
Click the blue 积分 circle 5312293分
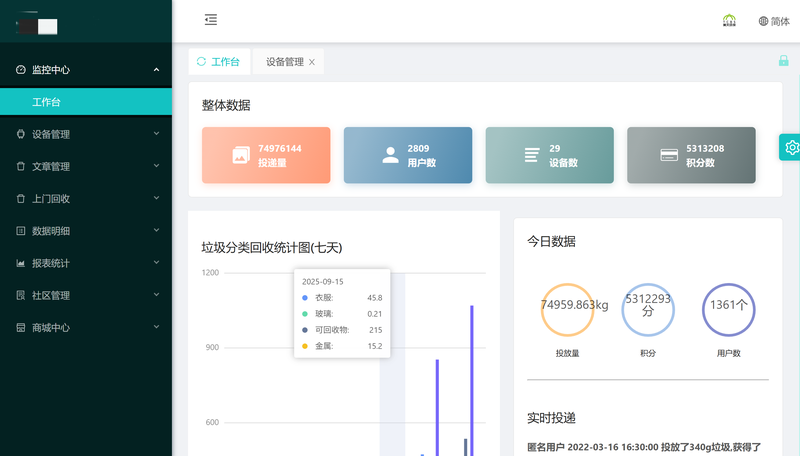point(648,310)
